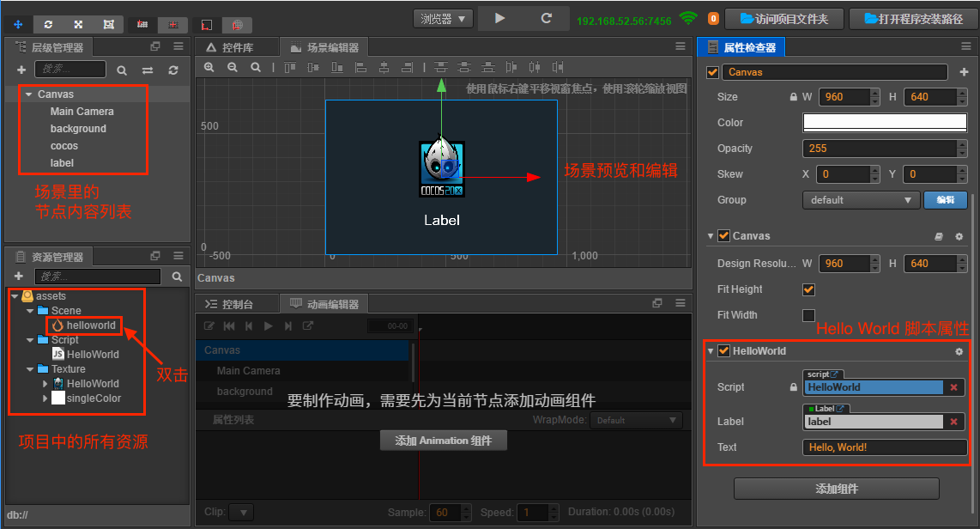Expand the singleColor texture asset
This screenshot has height=529, width=980.
click(x=45, y=398)
